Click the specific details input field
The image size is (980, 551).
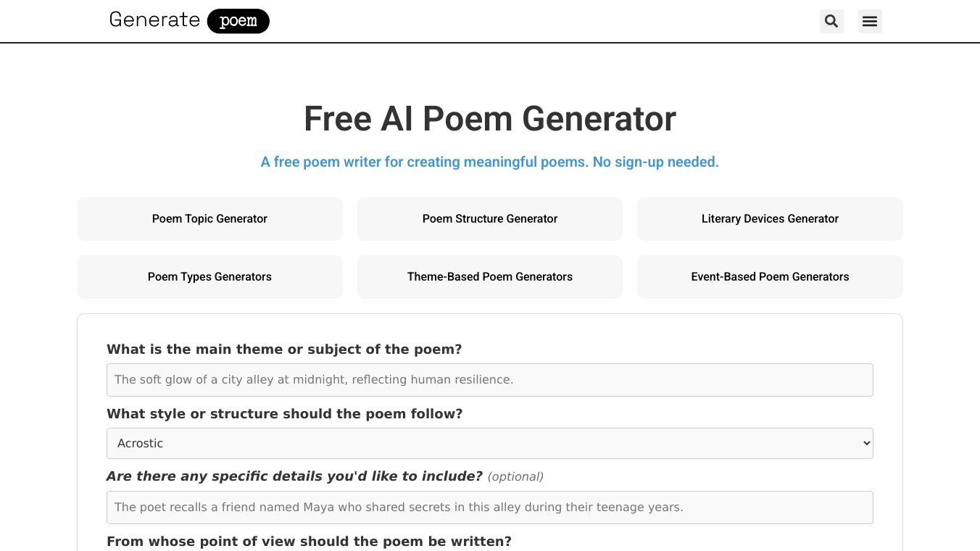pos(490,507)
